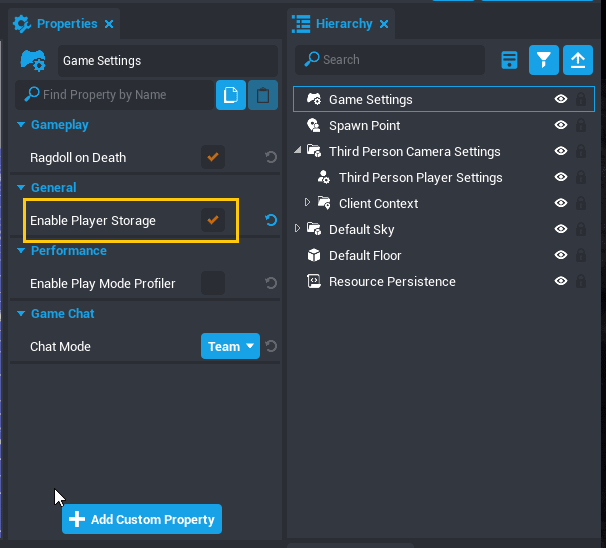
Task: Click the copy properties icon
Action: tap(230, 95)
